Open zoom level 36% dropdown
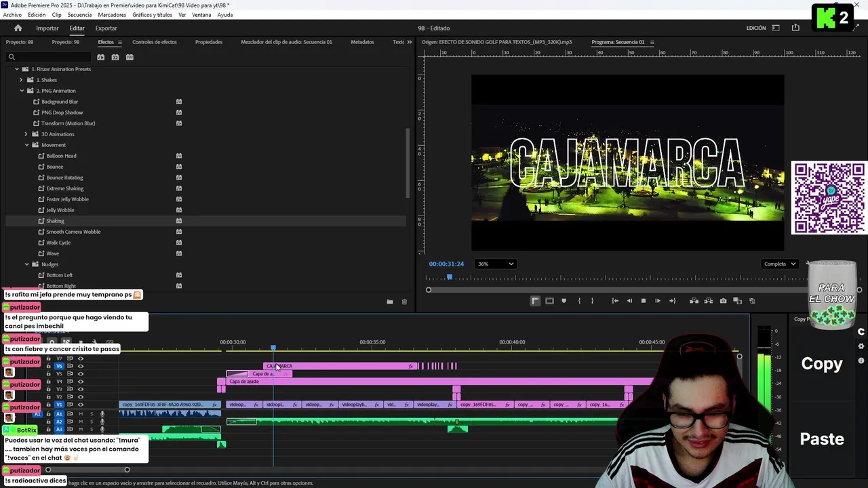Screen dimensions: 868x488 [x=496, y=264]
